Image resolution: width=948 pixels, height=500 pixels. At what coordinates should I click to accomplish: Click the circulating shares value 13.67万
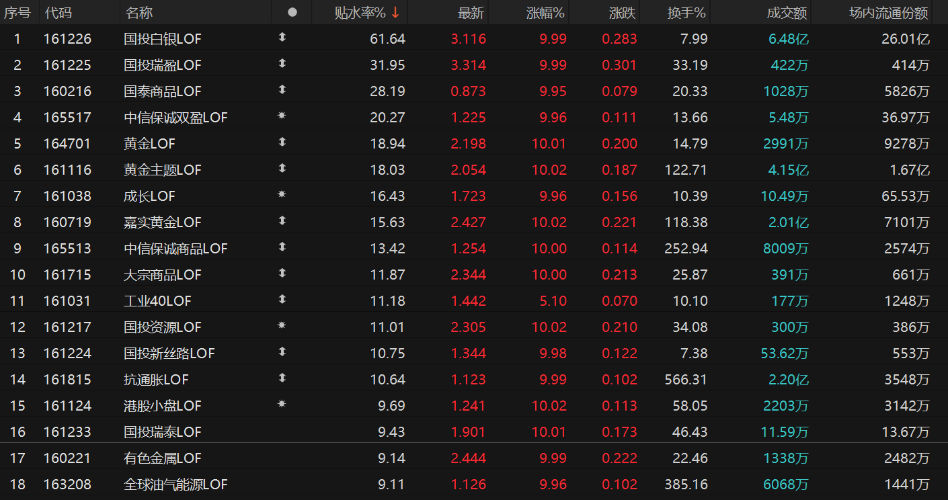pyautogui.click(x=905, y=432)
